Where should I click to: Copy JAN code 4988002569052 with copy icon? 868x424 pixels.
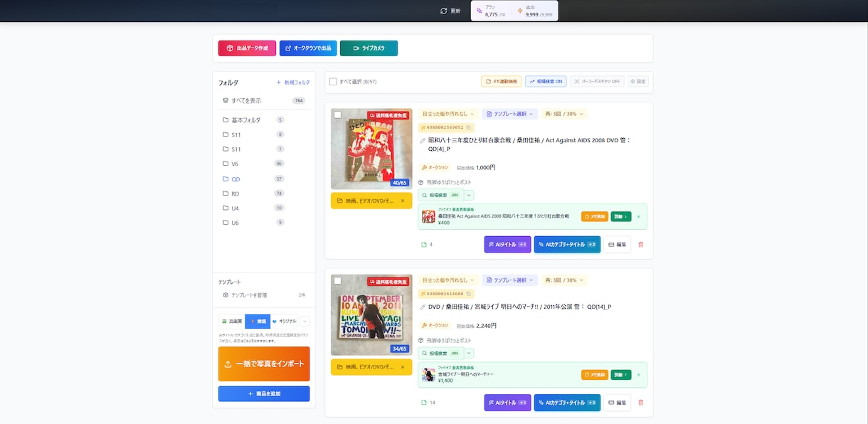469,127
